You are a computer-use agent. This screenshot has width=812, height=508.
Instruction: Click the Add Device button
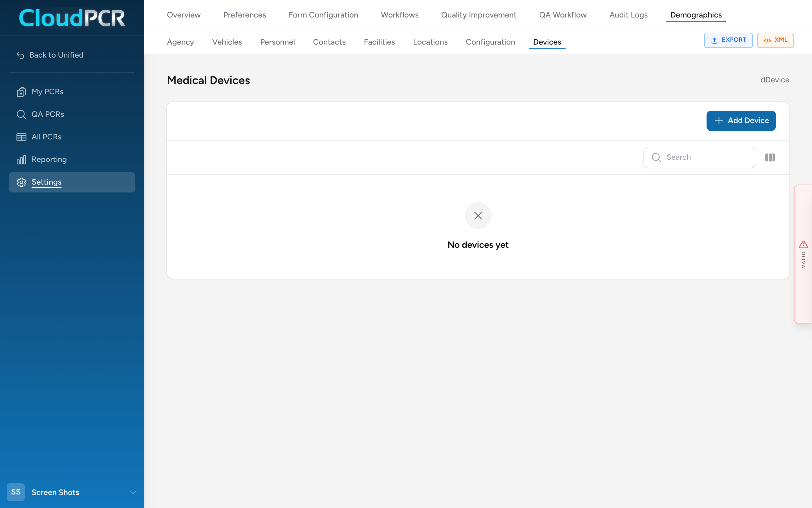(x=741, y=121)
